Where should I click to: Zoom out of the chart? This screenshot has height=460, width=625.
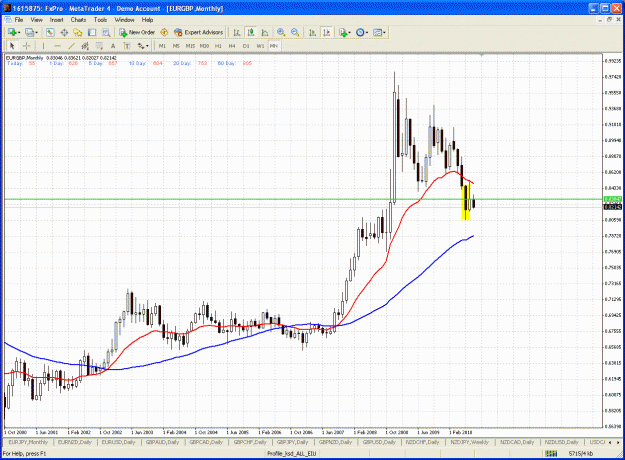295,32
